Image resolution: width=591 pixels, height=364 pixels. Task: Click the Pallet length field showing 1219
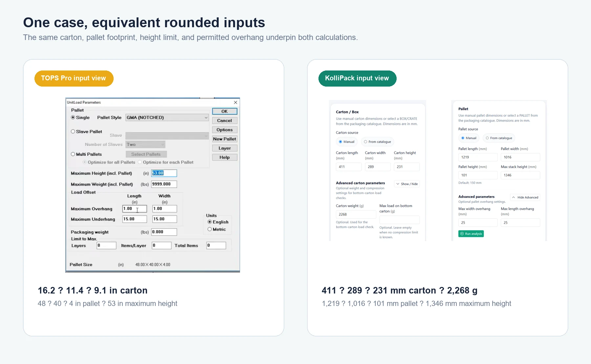tap(478, 157)
